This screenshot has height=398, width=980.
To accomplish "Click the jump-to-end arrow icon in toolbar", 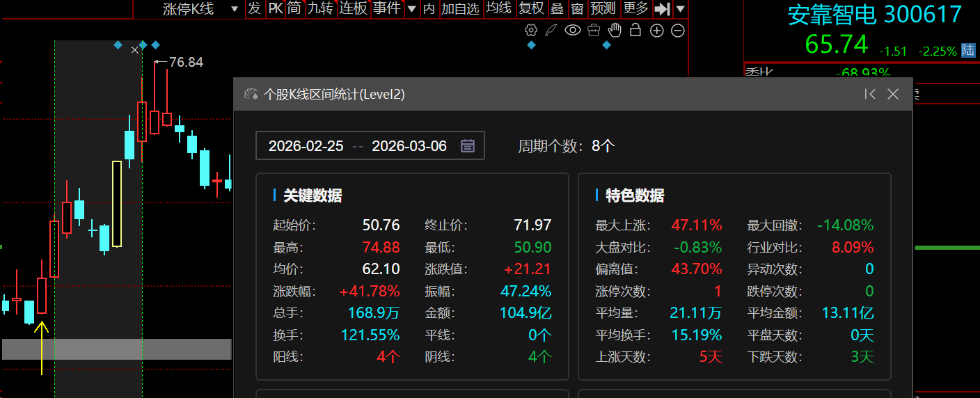I will (663, 8).
